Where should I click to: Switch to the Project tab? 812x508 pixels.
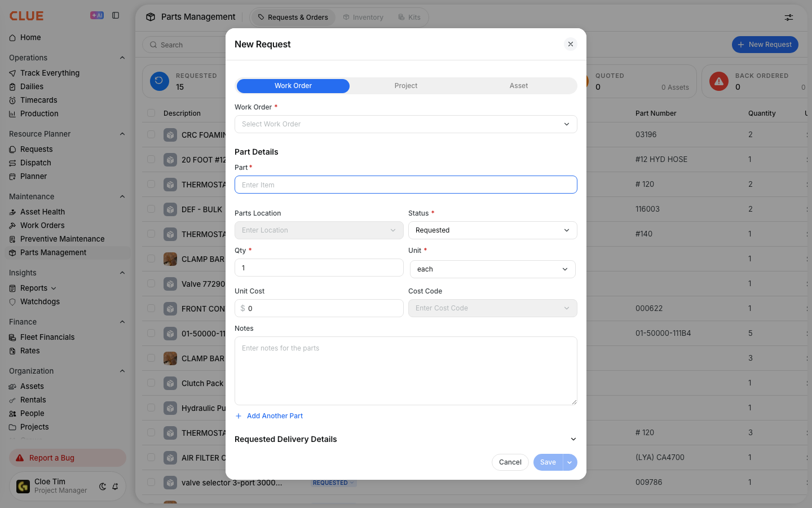[x=406, y=86]
